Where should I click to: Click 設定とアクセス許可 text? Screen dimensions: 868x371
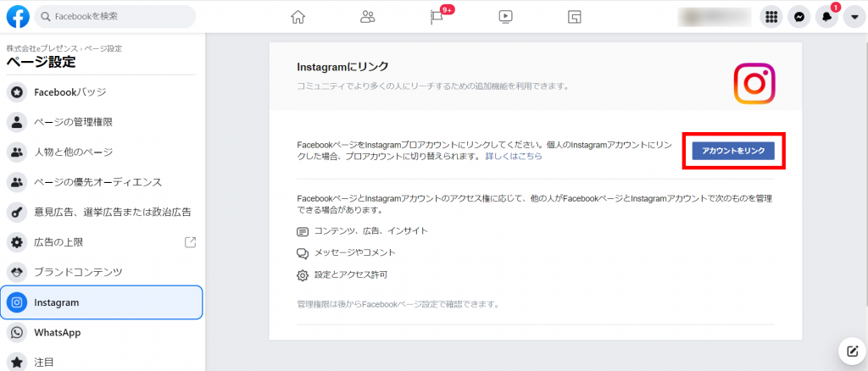pyautogui.click(x=350, y=274)
